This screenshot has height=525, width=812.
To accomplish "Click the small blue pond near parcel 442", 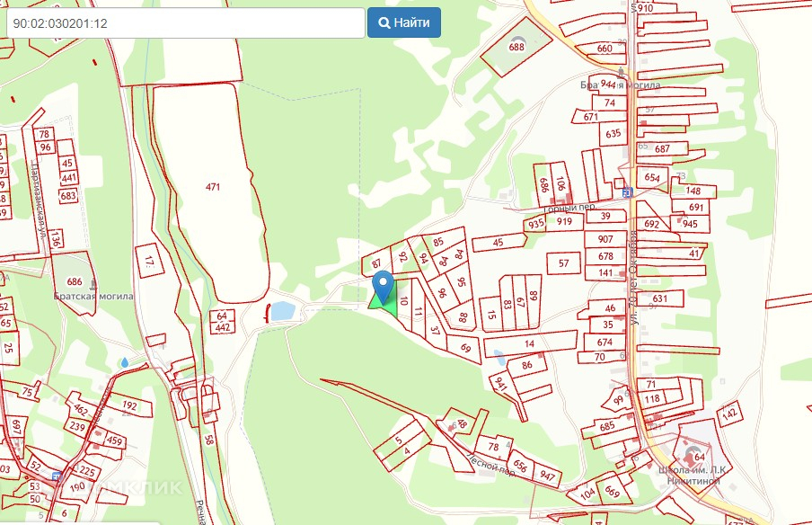I will point(283,311).
